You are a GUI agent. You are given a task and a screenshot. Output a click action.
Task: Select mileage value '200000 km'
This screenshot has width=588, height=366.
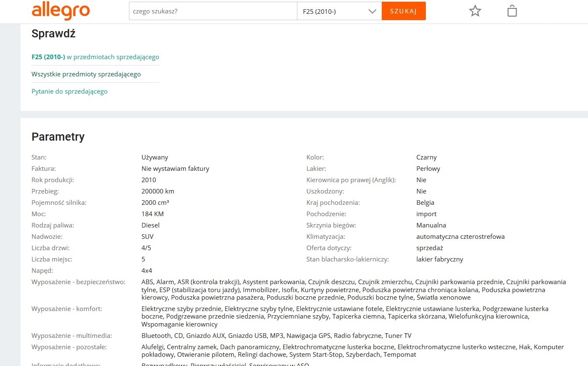pyautogui.click(x=158, y=191)
